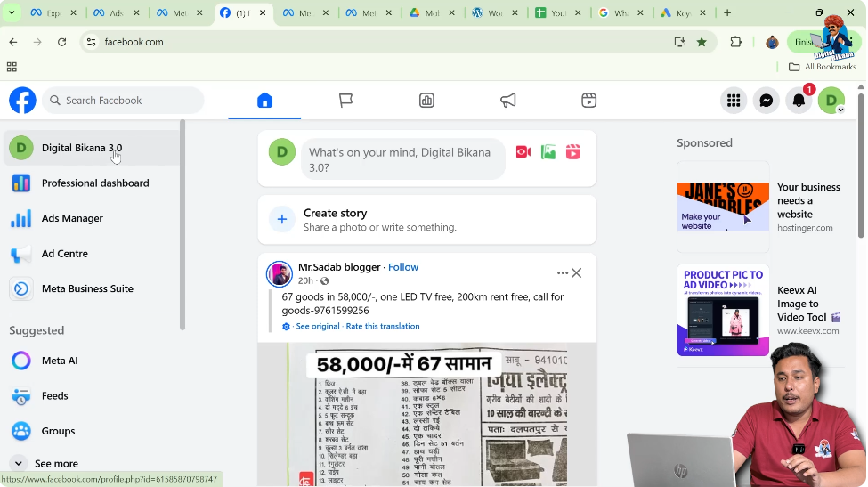Viewport: 868px width, 487px height.
Task: Open the account profile menu
Action: point(831,101)
